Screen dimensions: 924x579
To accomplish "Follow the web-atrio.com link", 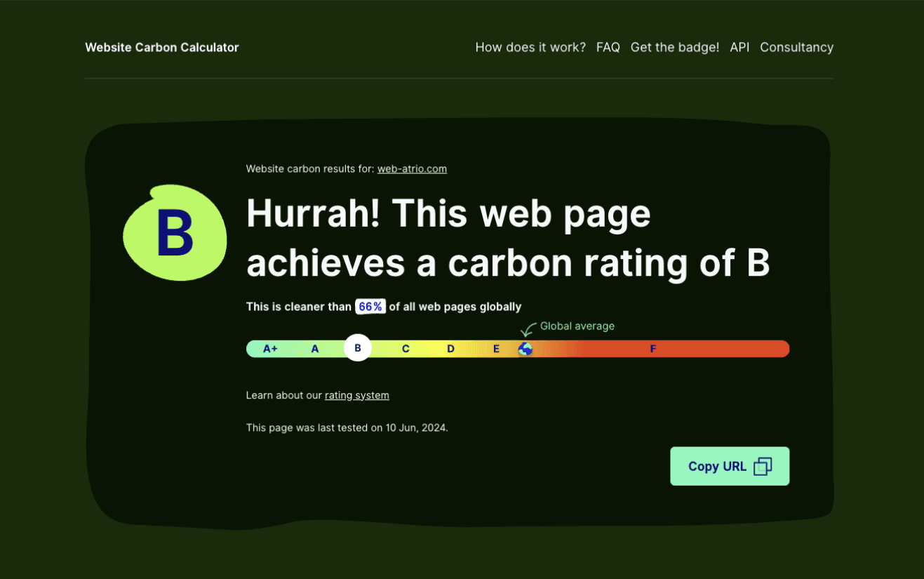I will click(x=412, y=169).
